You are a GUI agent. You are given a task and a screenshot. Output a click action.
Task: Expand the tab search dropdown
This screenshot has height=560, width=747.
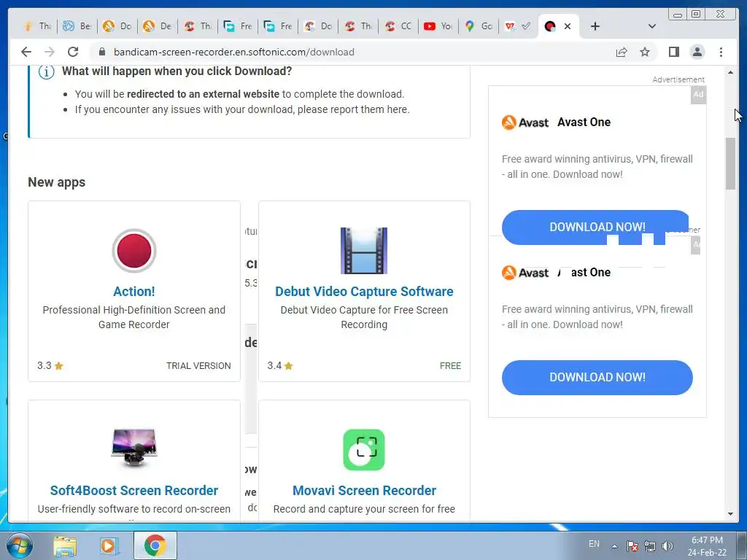point(652,26)
